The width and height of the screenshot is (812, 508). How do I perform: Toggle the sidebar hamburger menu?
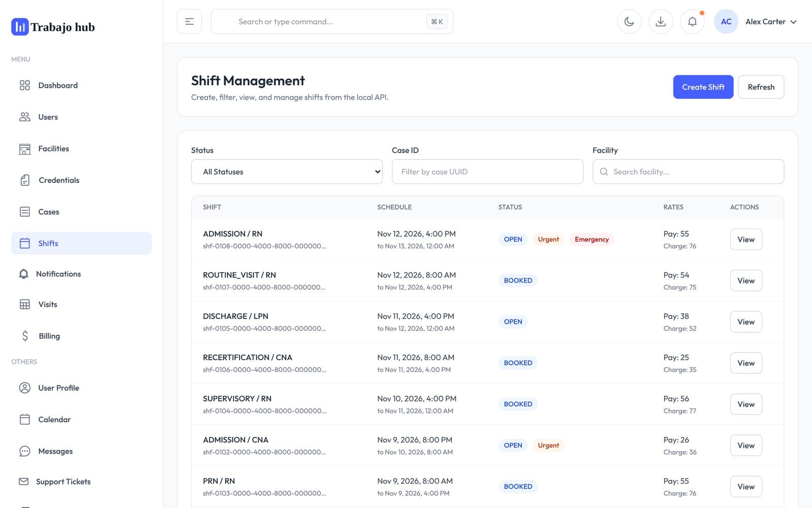pos(189,21)
